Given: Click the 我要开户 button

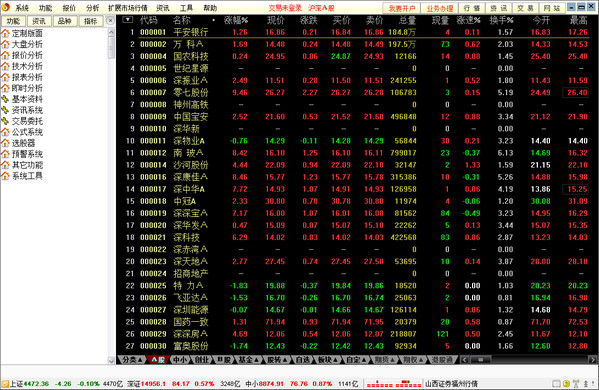Looking at the screenshot, I should coord(401,8).
